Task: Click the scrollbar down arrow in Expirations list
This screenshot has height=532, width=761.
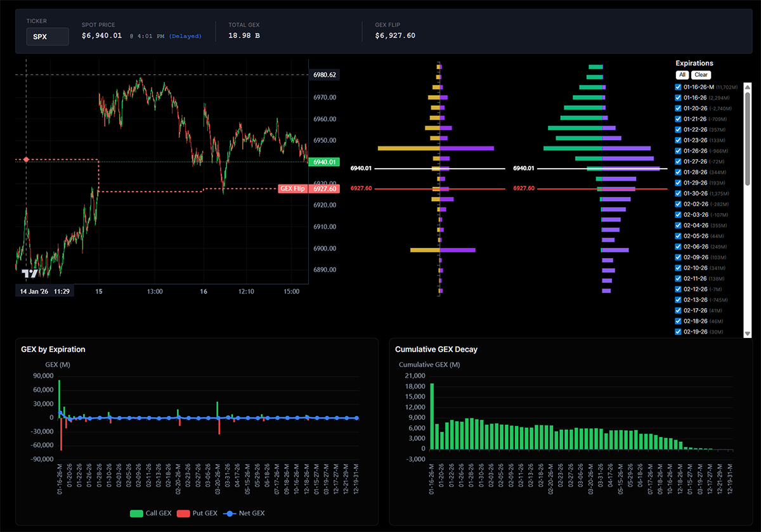Action: [748, 333]
